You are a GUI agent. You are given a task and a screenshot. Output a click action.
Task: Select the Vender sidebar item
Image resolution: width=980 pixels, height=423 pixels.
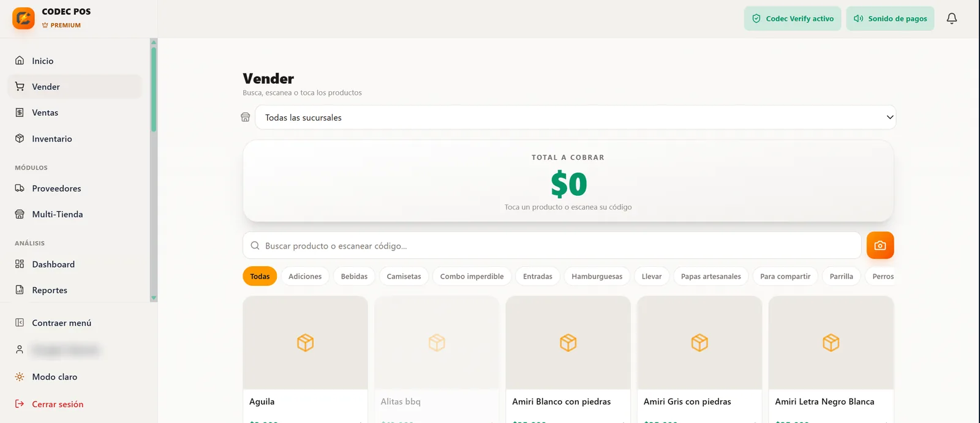point(74,86)
